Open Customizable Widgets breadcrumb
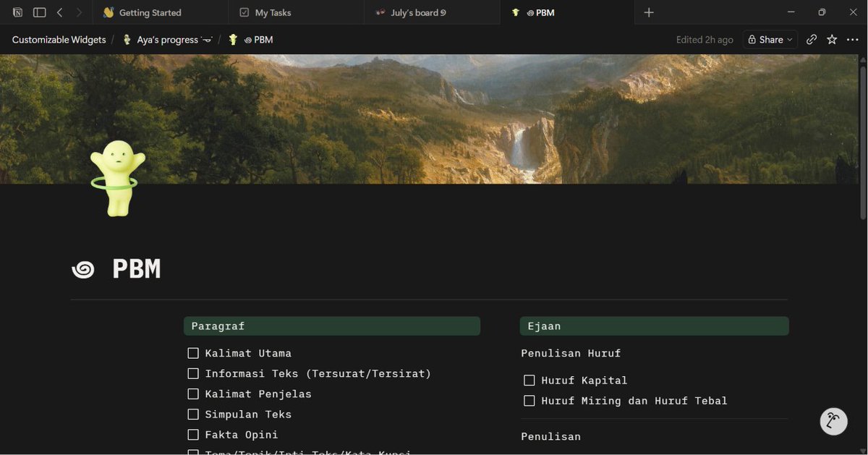 [x=59, y=40]
